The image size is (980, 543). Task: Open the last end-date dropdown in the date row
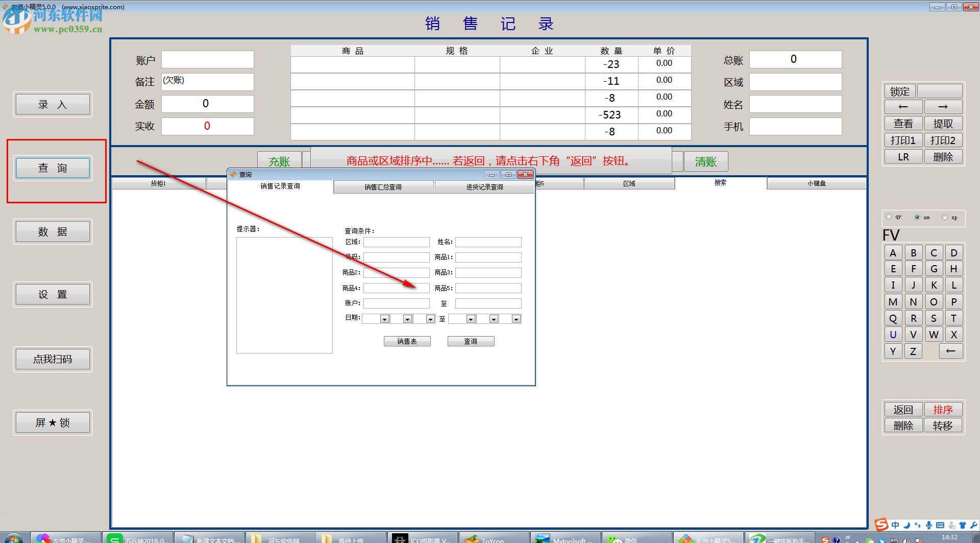pyautogui.click(x=517, y=319)
